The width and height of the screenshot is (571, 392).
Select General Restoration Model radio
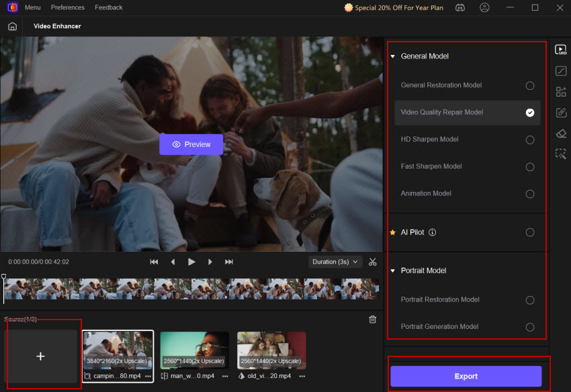tap(530, 85)
